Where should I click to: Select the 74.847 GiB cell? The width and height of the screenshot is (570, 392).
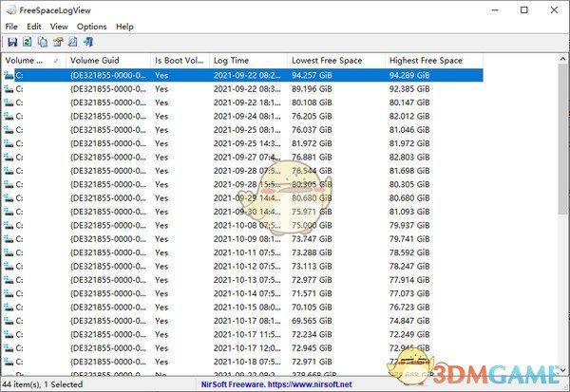pos(409,321)
